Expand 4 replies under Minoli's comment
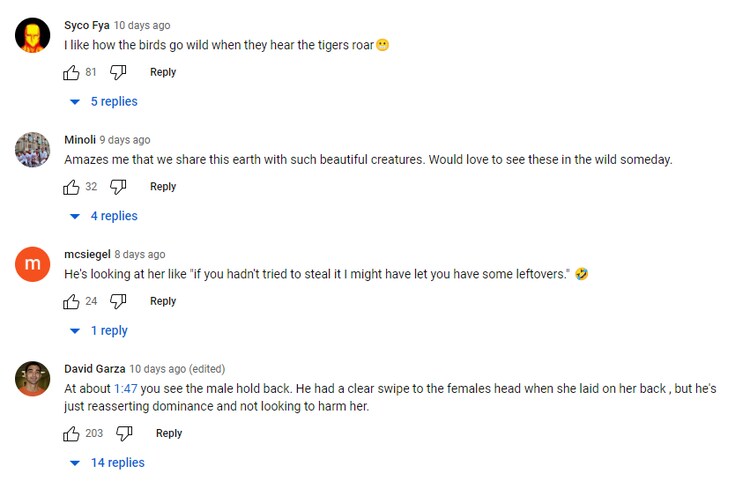 (104, 216)
